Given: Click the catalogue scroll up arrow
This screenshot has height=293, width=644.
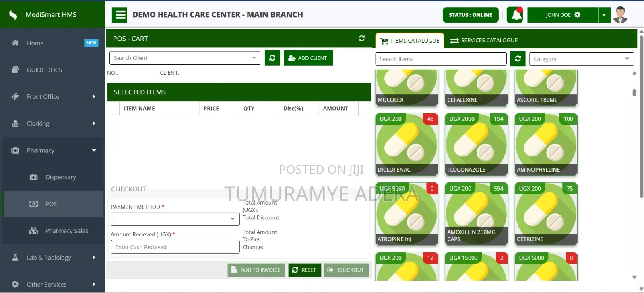Looking at the screenshot, I should tap(634, 73).
